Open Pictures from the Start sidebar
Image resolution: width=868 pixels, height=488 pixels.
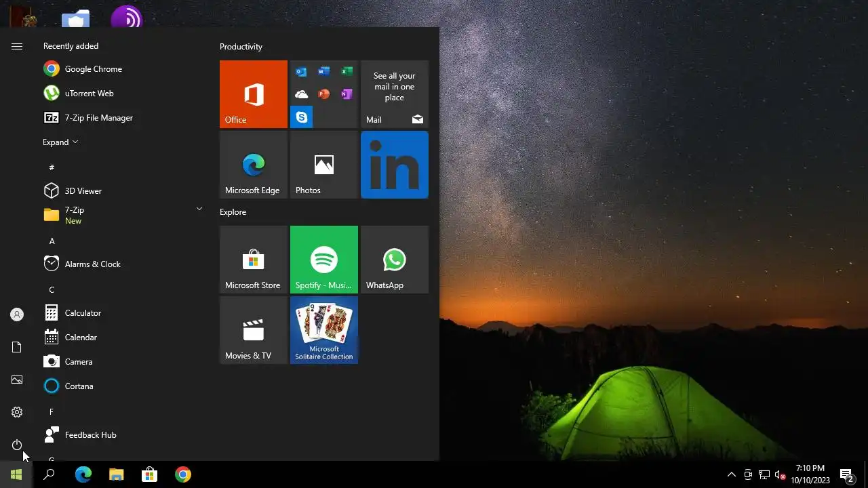coord(17,380)
